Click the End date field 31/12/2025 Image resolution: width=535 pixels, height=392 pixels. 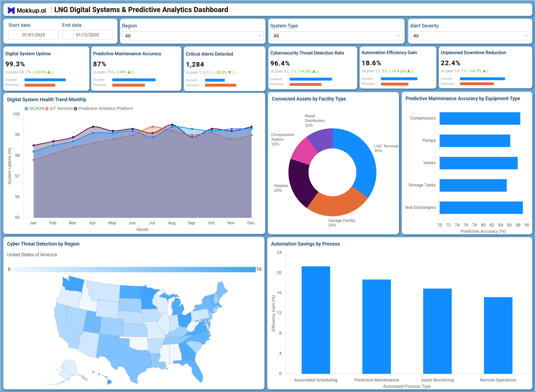87,35
